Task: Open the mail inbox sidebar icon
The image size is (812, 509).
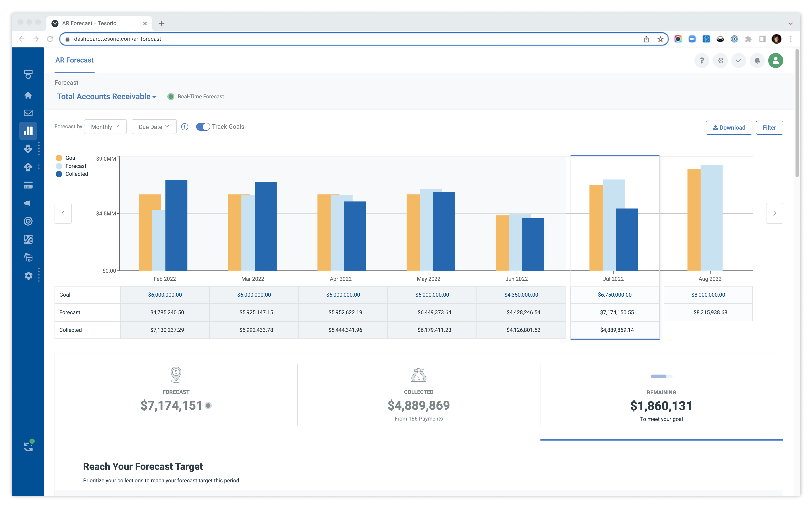Action: pyautogui.click(x=28, y=113)
